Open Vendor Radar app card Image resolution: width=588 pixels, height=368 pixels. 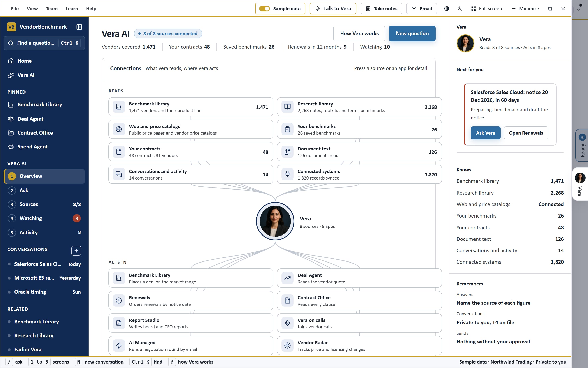359,346
